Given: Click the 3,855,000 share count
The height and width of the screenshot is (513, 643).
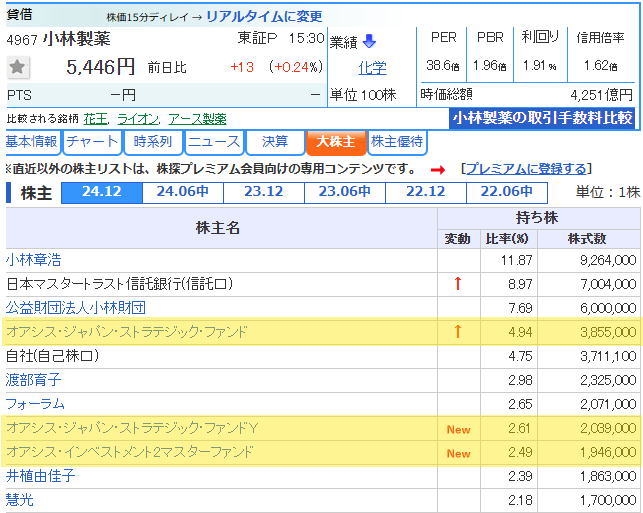Looking at the screenshot, I should click(608, 332).
